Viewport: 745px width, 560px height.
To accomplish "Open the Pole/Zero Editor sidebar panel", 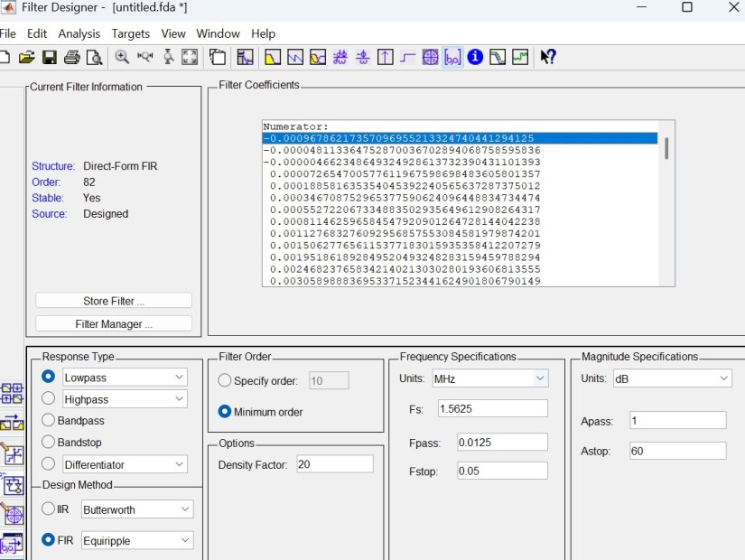I will tap(13, 515).
